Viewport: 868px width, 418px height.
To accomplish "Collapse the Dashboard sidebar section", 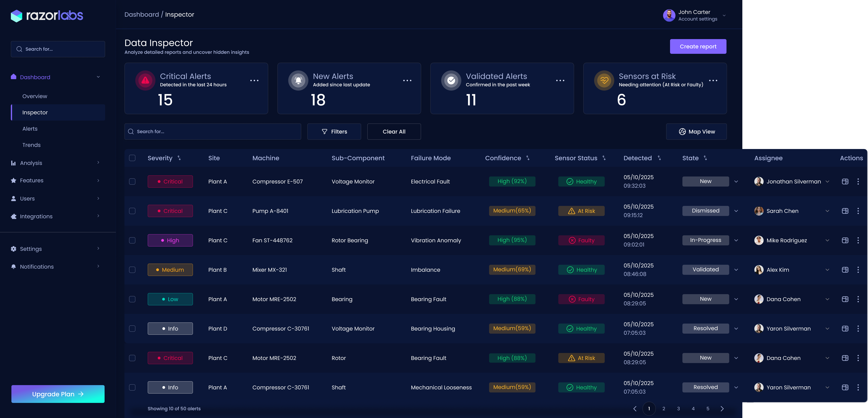I will [x=98, y=77].
